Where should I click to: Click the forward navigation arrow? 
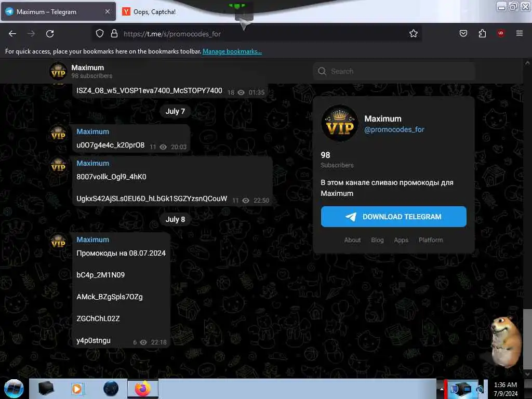pyautogui.click(x=31, y=34)
